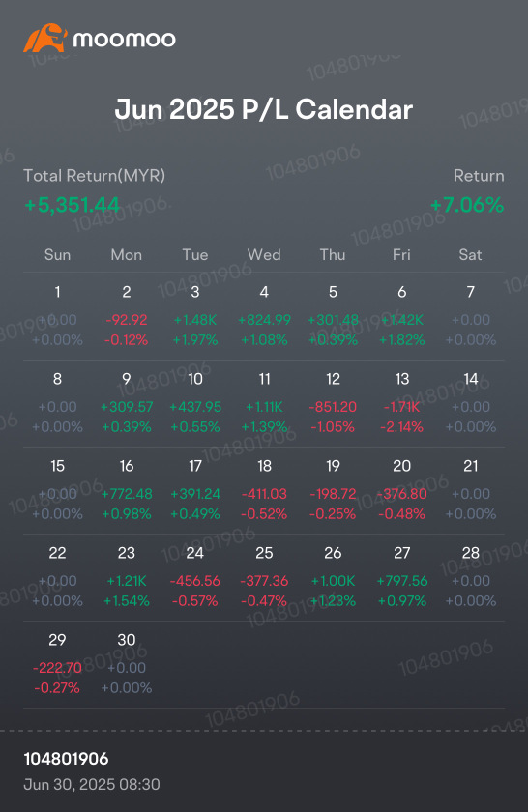Click the Wed column header

pyautogui.click(x=264, y=255)
